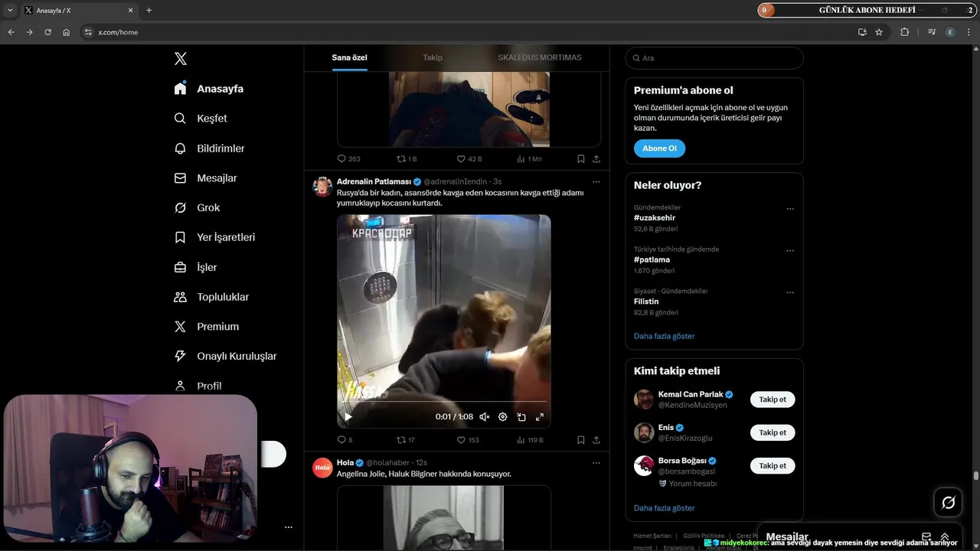Click the browser address bar
The width and height of the screenshot is (980, 551).
point(467,32)
